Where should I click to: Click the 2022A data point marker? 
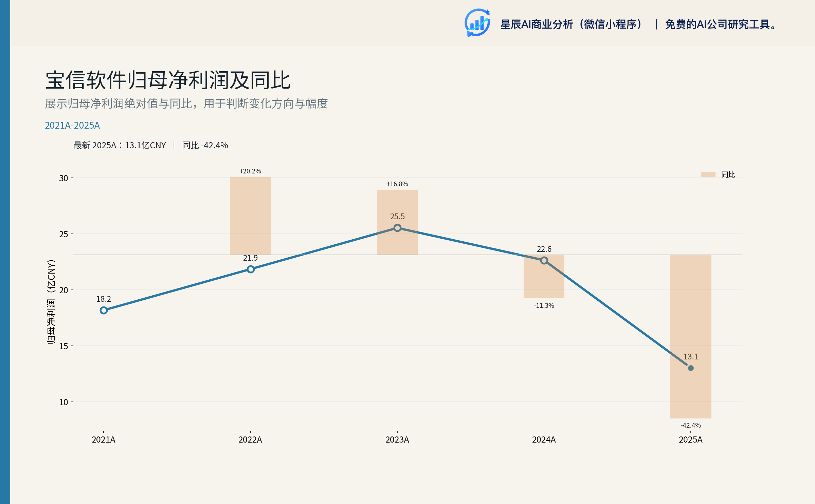point(251,269)
